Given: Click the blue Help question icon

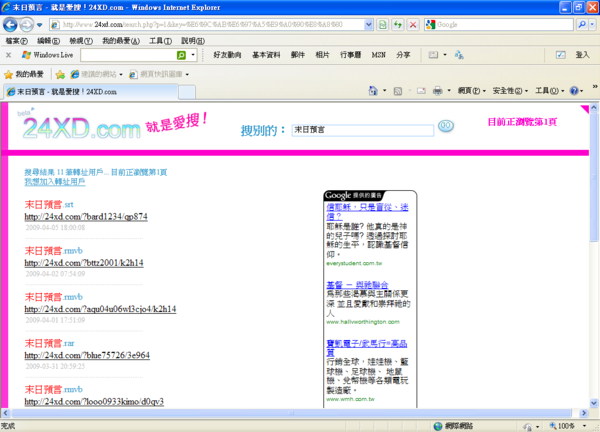Looking at the screenshot, I should coord(574,91).
